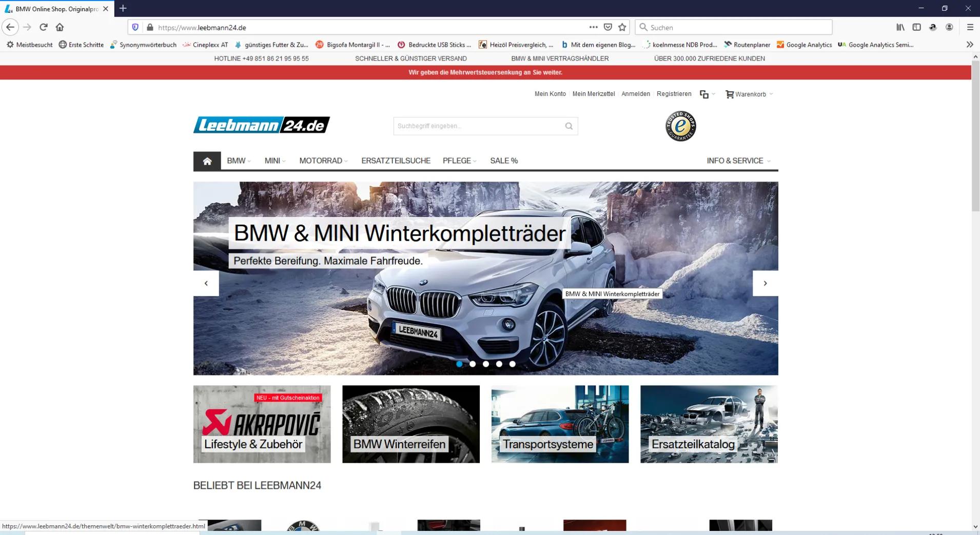This screenshot has height=535, width=980.
Task: Click the magnifier icon in the shop search
Action: (569, 126)
